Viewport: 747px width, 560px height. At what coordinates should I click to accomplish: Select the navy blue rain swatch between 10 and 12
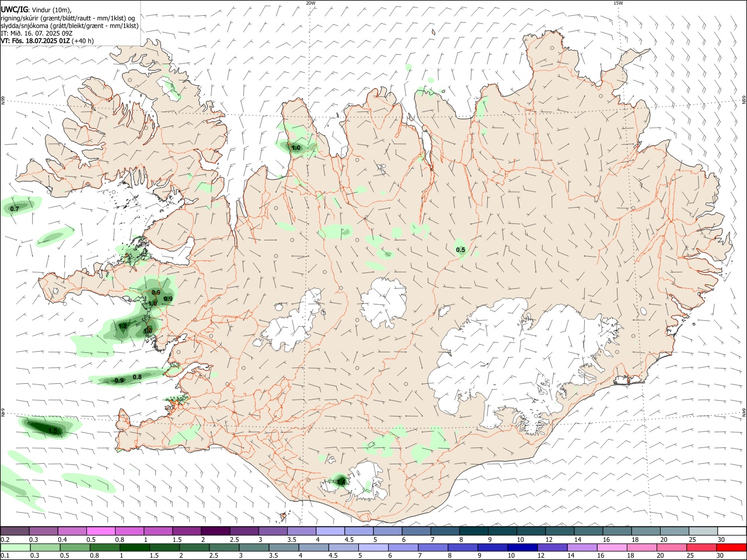[x=522, y=547]
